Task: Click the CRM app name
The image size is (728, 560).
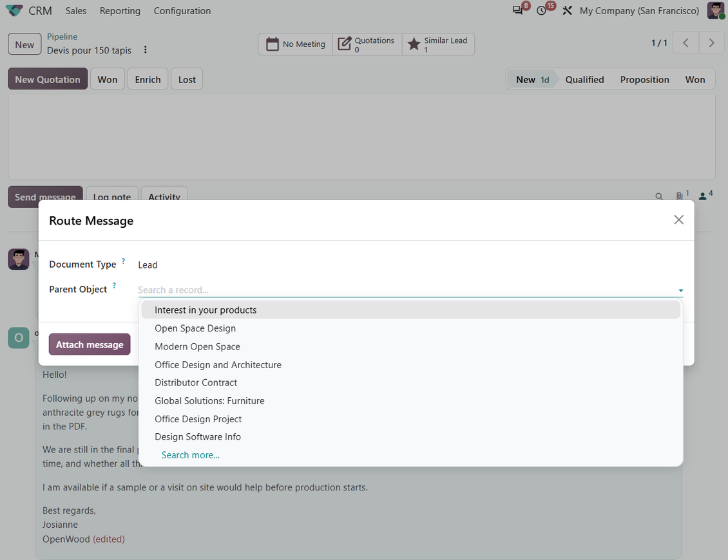Action: tap(40, 11)
